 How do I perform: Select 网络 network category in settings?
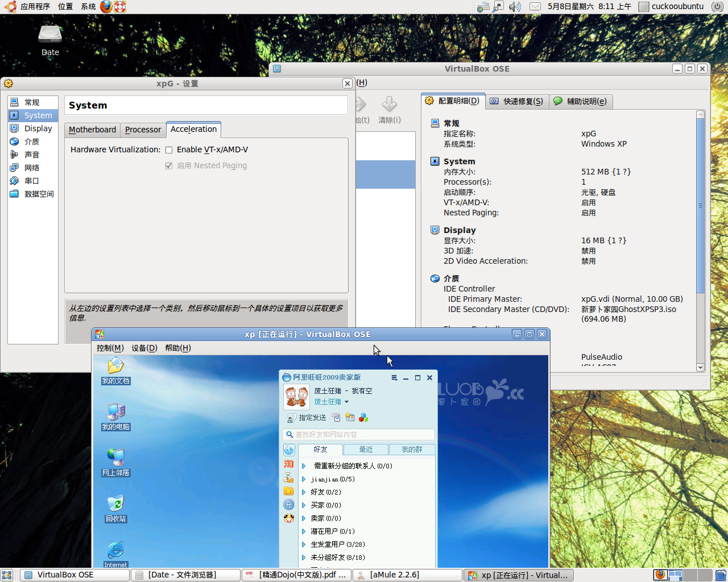(33, 168)
